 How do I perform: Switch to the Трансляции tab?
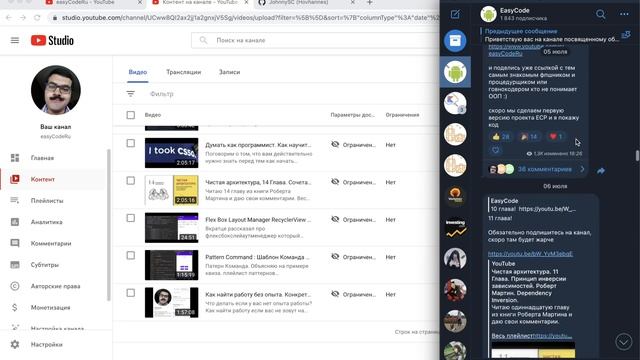(183, 72)
